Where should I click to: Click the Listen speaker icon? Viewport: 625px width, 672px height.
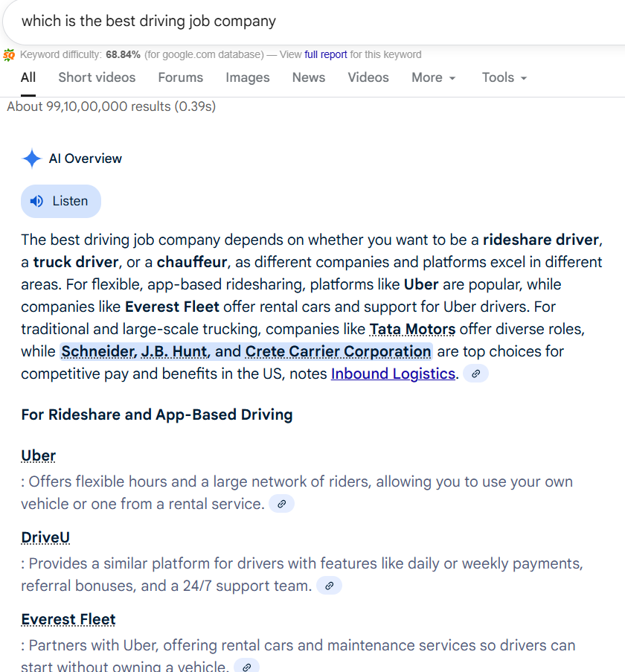pos(36,201)
